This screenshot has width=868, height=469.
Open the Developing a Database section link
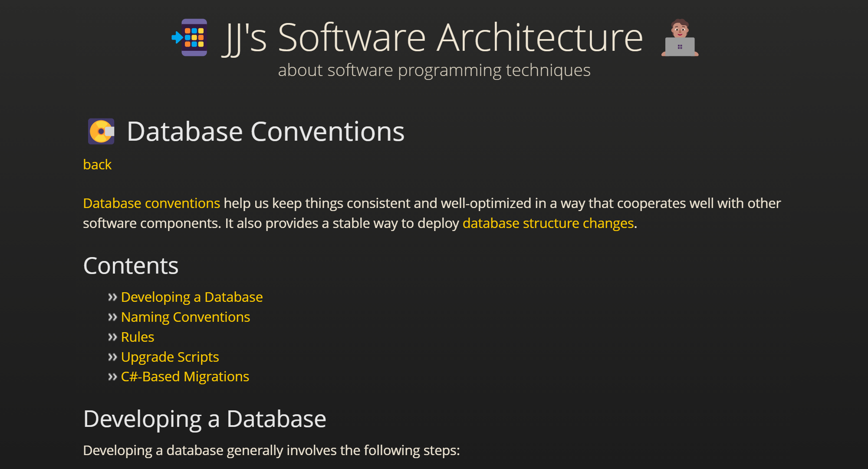[192, 297]
